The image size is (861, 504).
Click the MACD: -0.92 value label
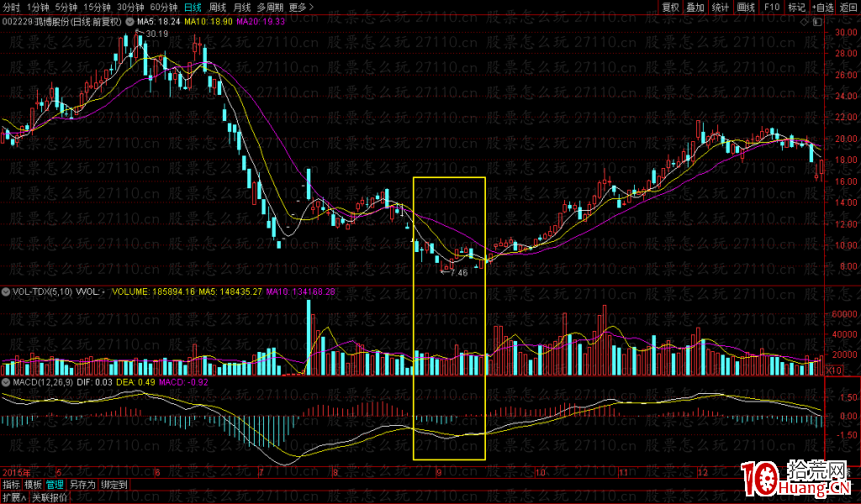coord(183,382)
